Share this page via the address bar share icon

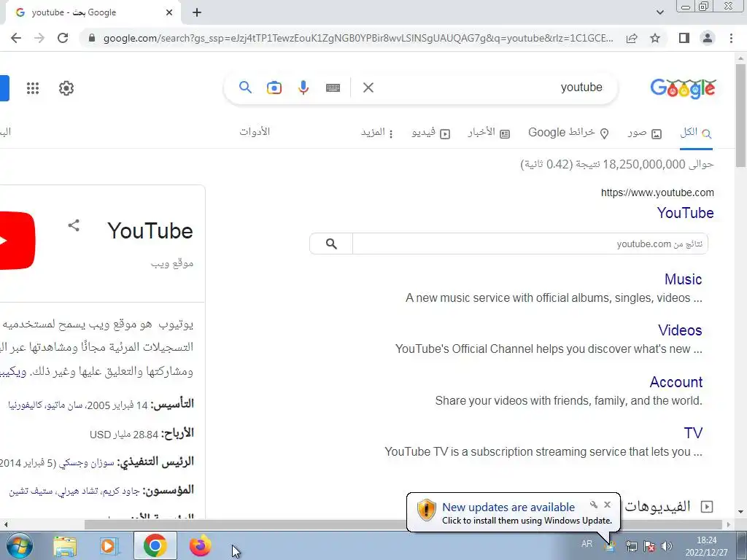click(632, 38)
